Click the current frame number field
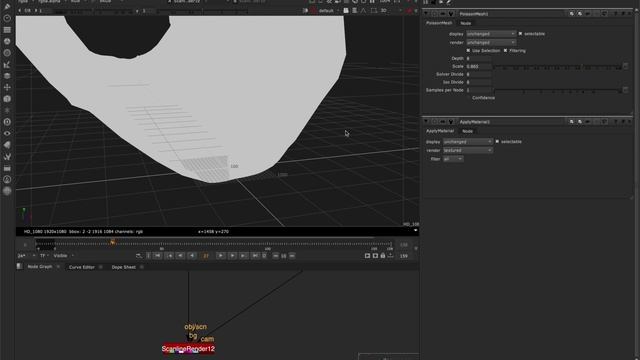 pos(206,256)
